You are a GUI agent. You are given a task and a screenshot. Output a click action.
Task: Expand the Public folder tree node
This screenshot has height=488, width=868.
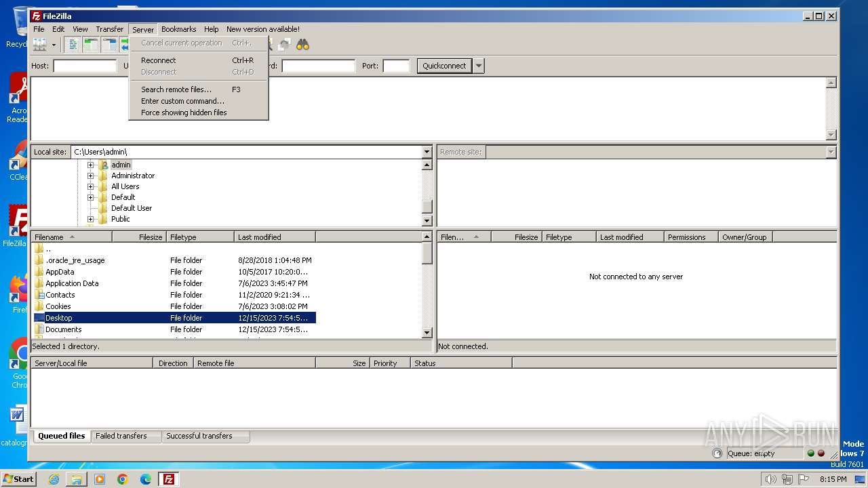(90, 219)
